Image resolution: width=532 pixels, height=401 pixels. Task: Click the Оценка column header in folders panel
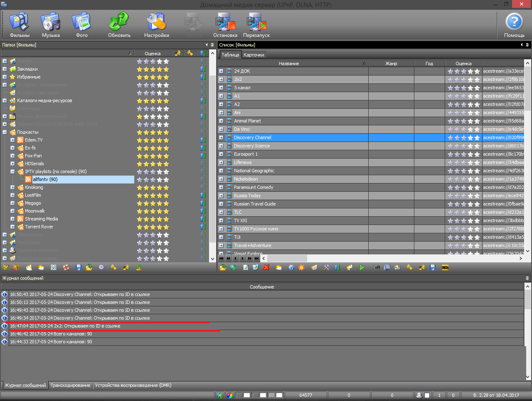pos(153,54)
